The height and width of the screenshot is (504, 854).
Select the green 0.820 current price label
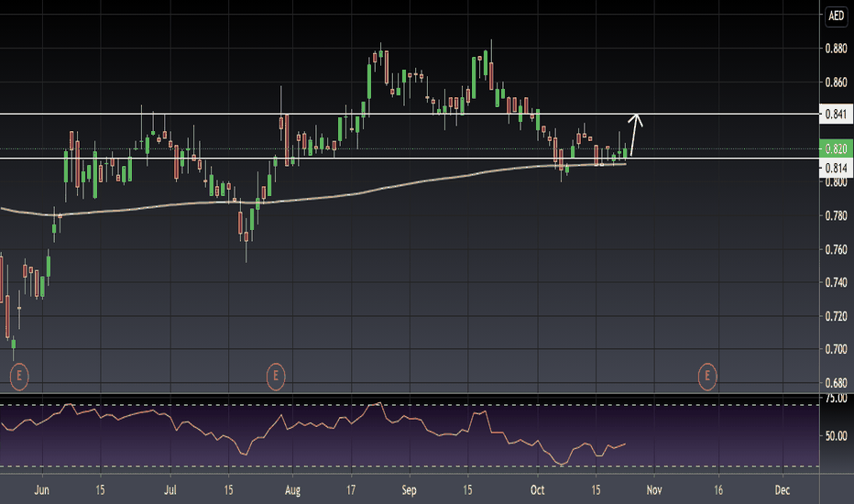coord(836,148)
